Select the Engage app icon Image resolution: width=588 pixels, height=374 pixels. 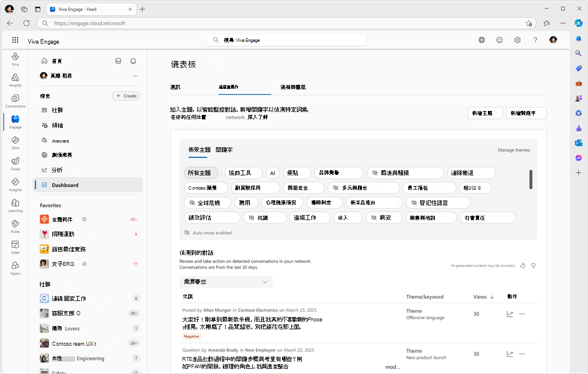pyautogui.click(x=15, y=122)
